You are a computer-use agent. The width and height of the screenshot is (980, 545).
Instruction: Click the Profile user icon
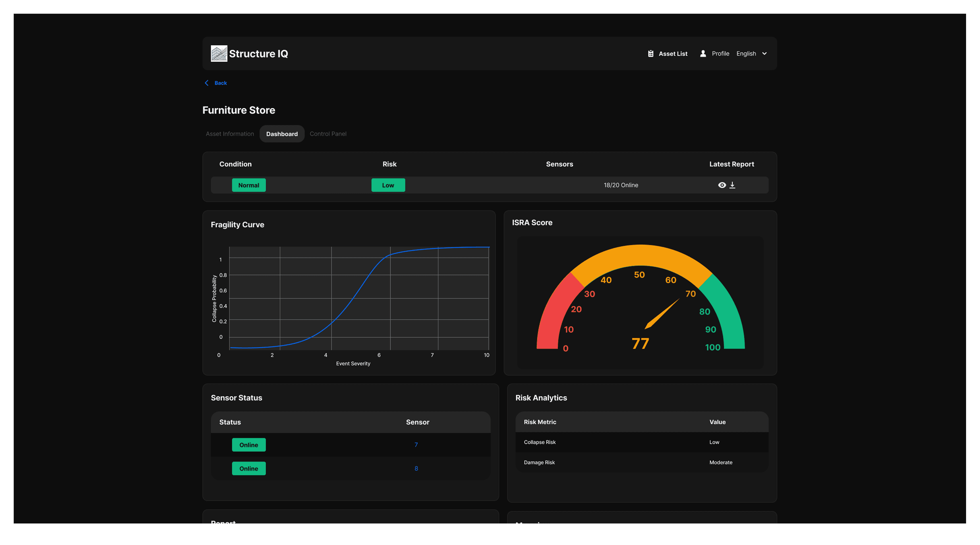click(703, 54)
